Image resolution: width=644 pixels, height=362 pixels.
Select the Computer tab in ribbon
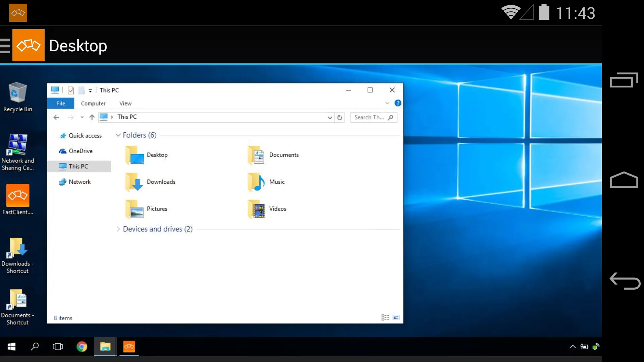93,103
